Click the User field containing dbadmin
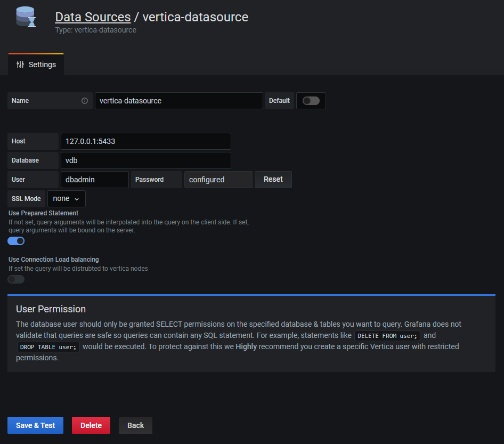The image size is (504, 444). click(95, 180)
